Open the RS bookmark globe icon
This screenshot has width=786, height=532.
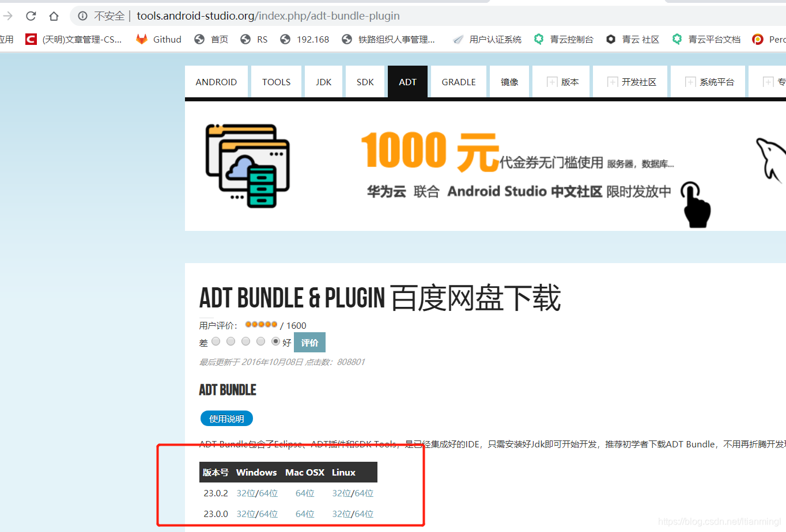point(245,39)
